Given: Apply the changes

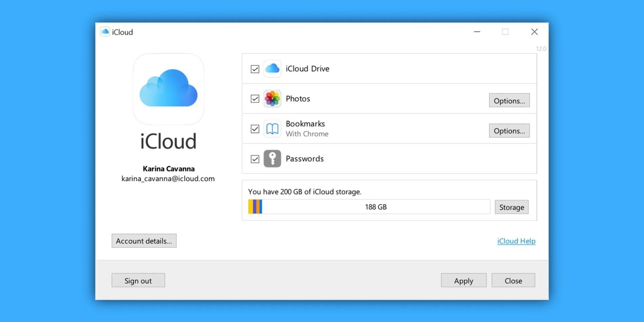Looking at the screenshot, I should (x=464, y=280).
